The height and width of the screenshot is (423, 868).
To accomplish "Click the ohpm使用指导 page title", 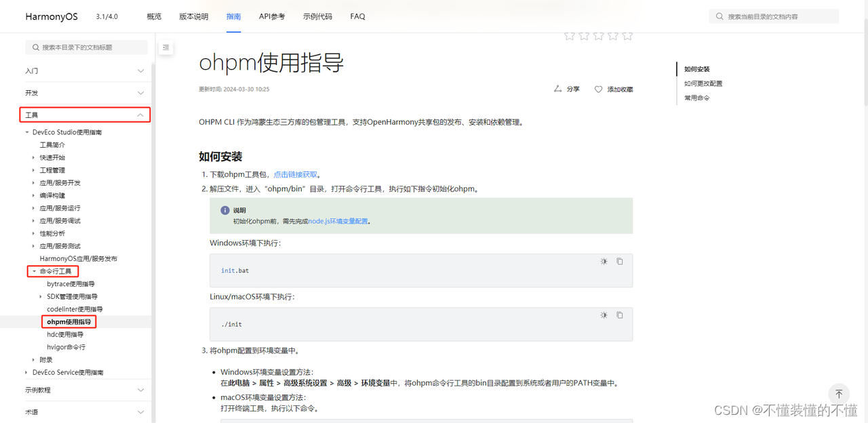I will (271, 62).
